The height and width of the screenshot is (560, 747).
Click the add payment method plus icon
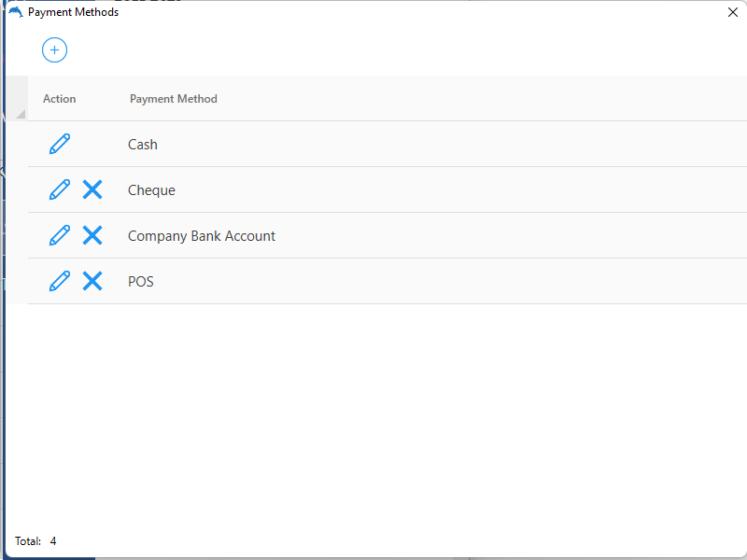coord(54,49)
